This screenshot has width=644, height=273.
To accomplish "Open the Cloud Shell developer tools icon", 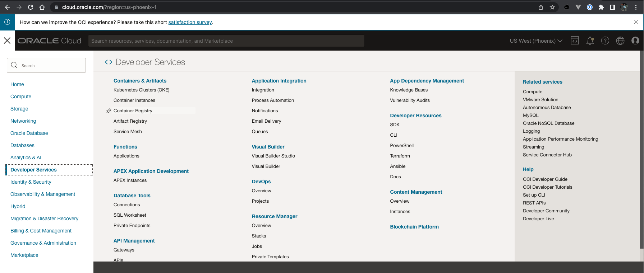I will point(575,41).
